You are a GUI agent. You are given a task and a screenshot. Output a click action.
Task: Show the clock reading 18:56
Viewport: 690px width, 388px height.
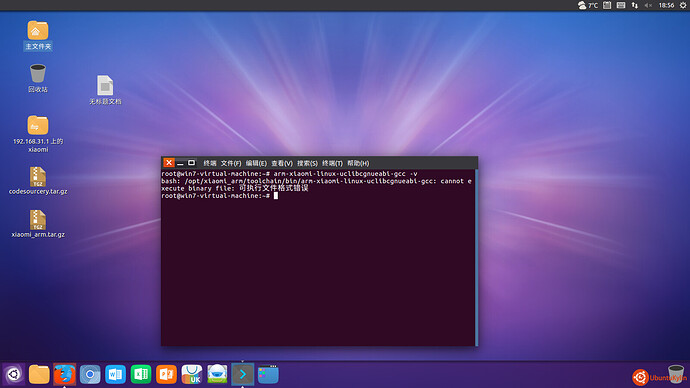[x=666, y=5]
